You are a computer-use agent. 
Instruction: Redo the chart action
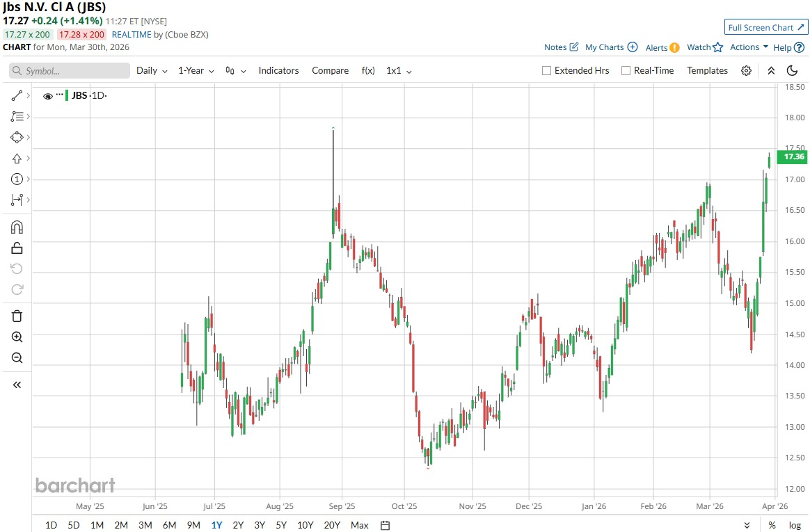click(x=17, y=289)
